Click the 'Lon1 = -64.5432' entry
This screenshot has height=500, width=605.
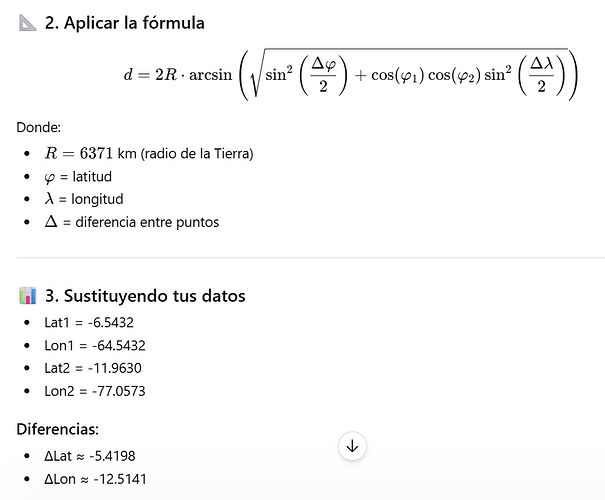click(x=95, y=345)
